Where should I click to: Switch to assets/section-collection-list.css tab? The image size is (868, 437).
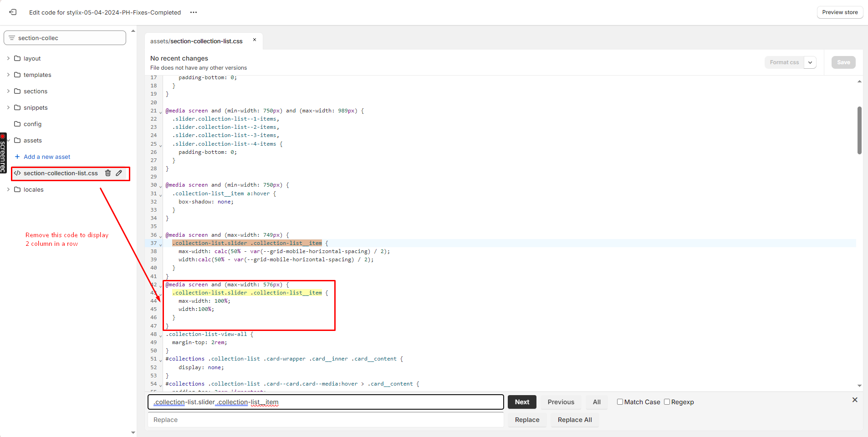[196, 41]
